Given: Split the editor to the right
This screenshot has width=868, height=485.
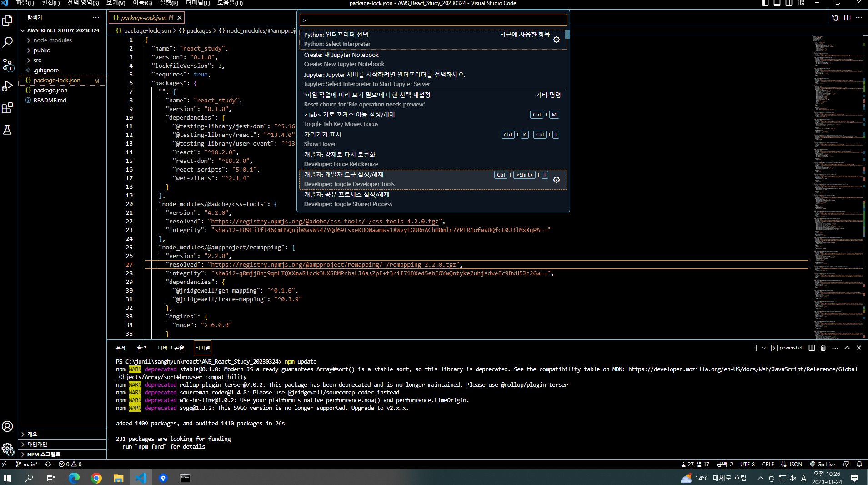Looking at the screenshot, I should 847,18.
